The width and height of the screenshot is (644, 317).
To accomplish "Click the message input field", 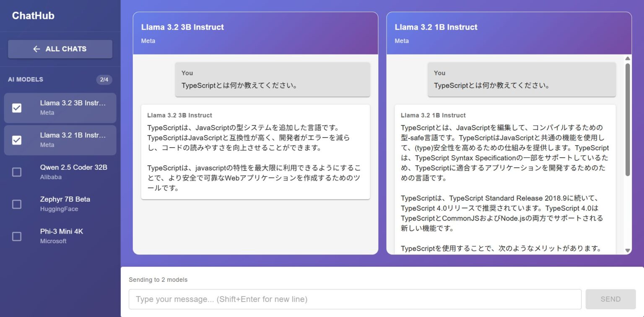I will (x=354, y=299).
